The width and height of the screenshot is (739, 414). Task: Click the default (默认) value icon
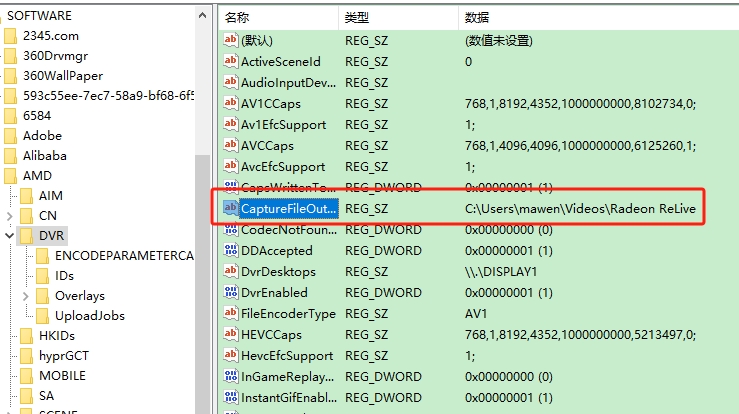[230, 40]
